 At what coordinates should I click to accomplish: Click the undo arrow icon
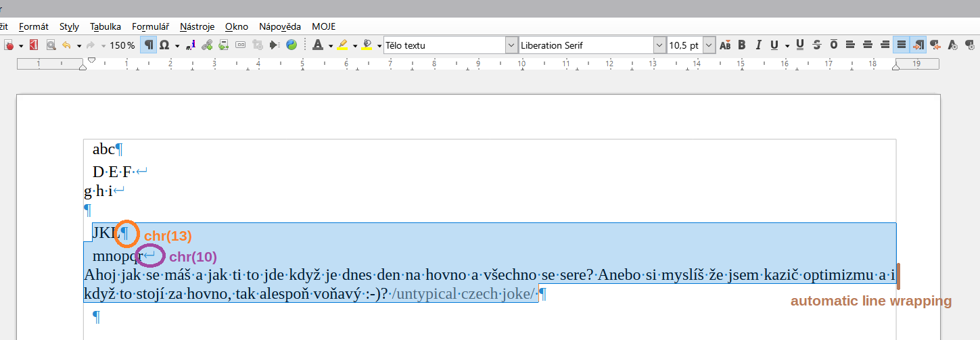point(66,45)
